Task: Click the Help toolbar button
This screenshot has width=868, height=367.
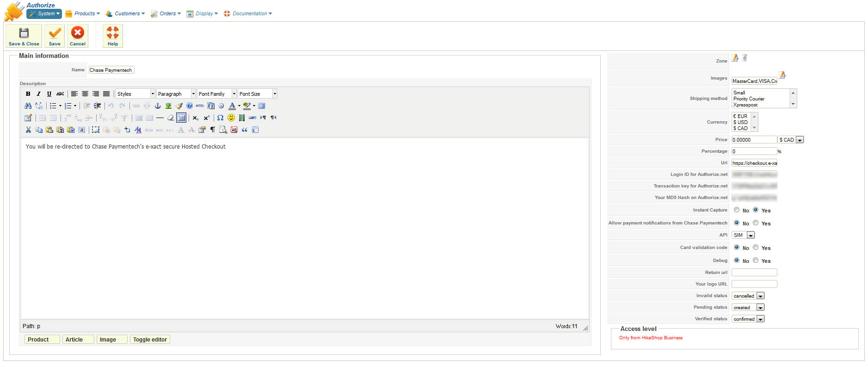Action: tap(113, 36)
